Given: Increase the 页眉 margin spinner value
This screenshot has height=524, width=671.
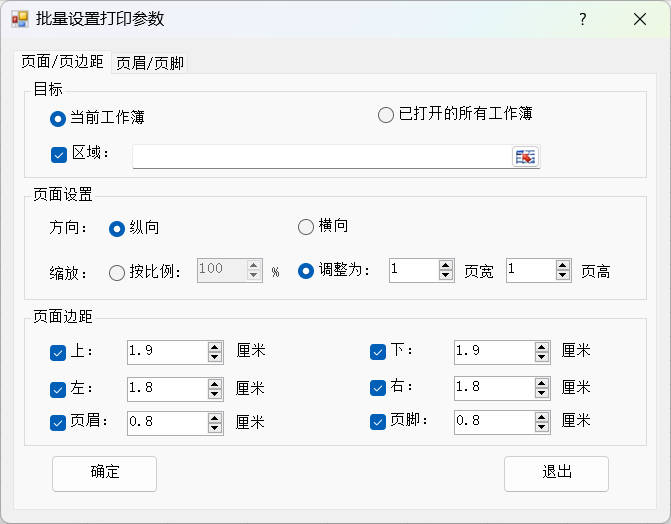Looking at the screenshot, I should pos(215,417).
